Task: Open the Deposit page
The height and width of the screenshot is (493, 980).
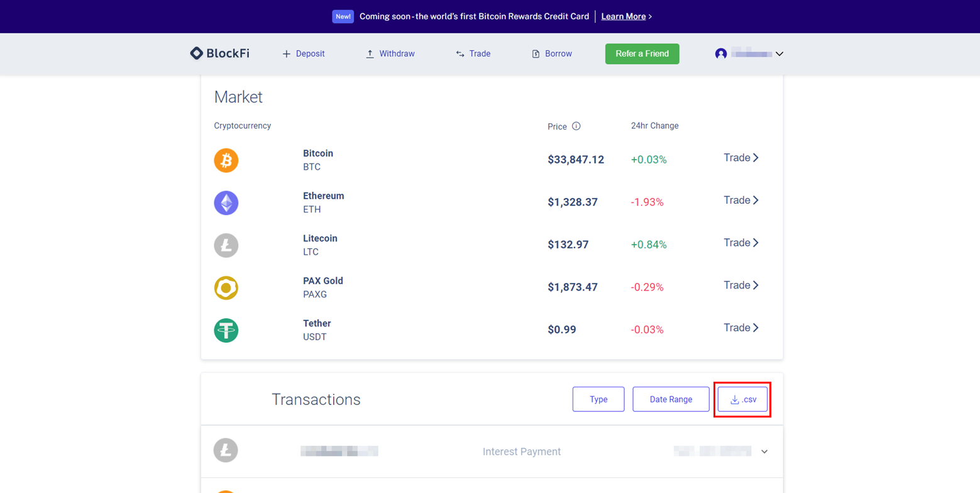Action: coord(304,54)
